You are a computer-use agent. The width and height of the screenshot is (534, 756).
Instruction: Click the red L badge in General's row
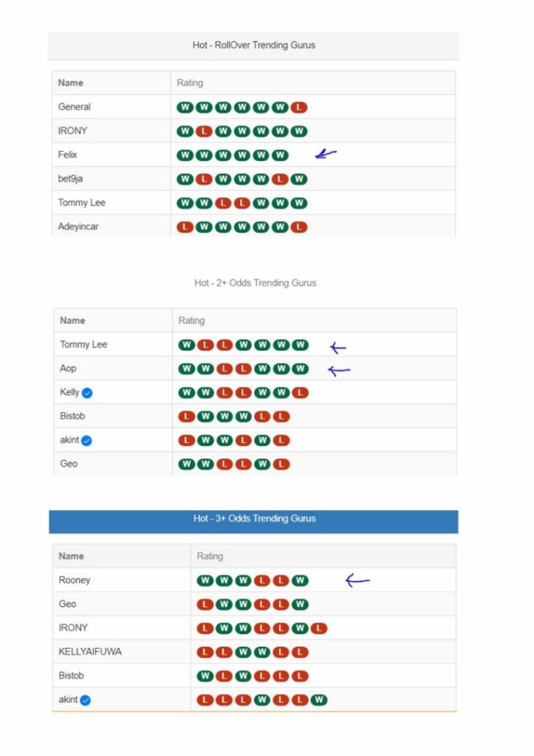(299, 107)
